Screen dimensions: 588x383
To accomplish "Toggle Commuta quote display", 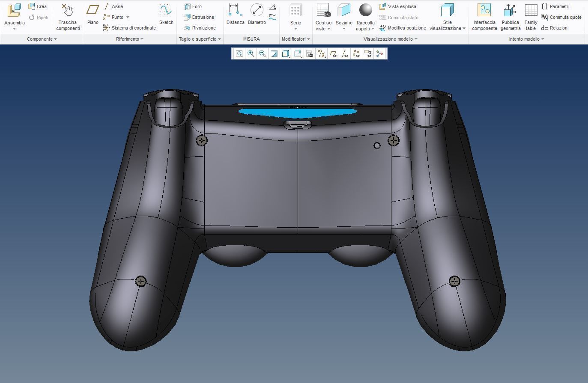I will tap(561, 17).
